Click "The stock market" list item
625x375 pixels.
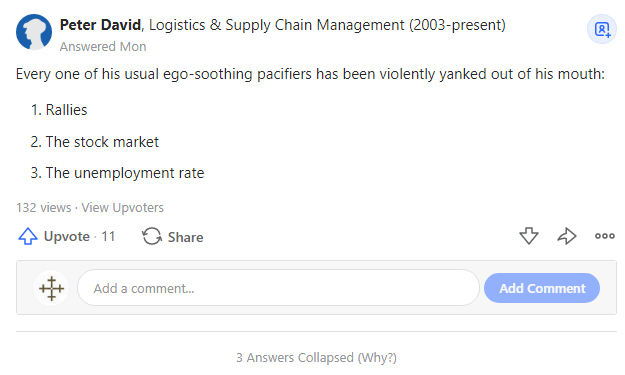[x=102, y=142]
